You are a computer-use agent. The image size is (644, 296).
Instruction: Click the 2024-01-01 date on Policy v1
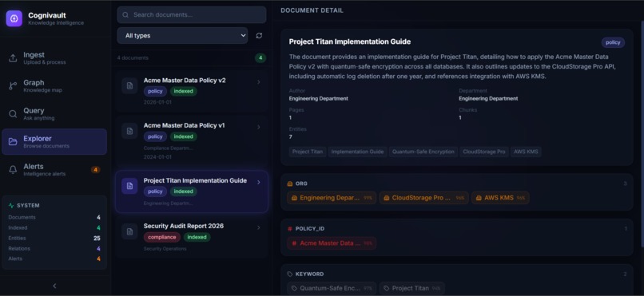[x=157, y=157]
